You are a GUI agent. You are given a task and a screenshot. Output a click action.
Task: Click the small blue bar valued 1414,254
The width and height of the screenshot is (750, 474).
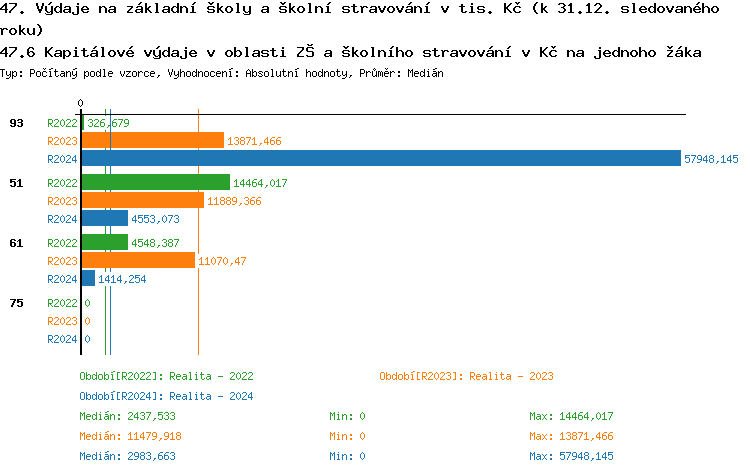coord(88,279)
